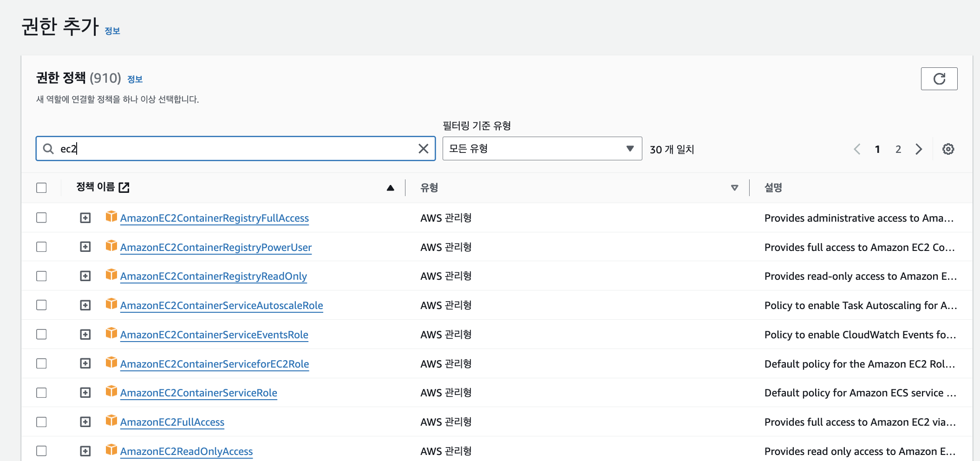Screen dimensions: 980x461
Task: Go to previous results page arrow
Action: point(857,149)
